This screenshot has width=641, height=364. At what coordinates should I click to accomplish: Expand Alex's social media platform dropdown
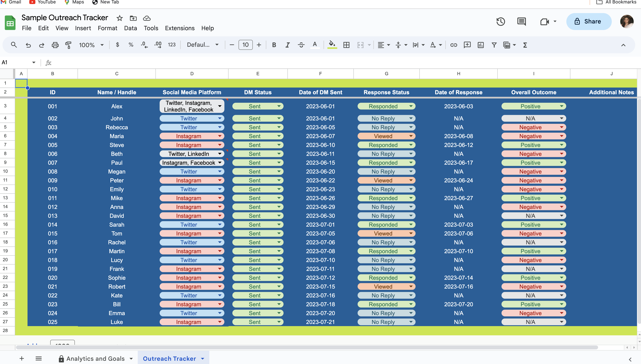tap(220, 106)
